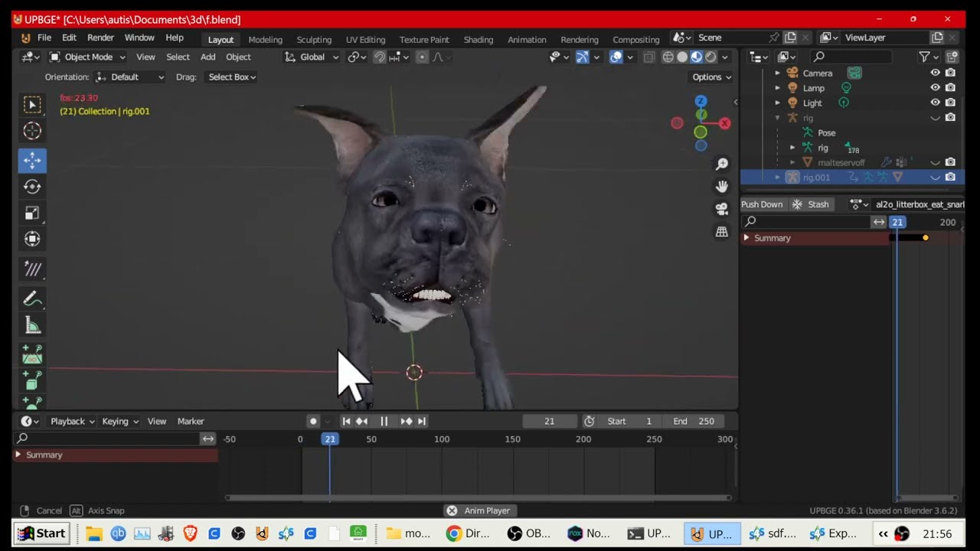Toggle viewport gizmos display
980x551 pixels.
click(582, 57)
